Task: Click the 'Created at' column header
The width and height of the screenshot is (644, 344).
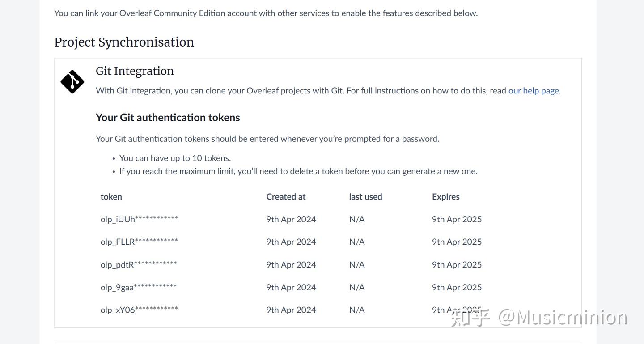Action: (x=286, y=197)
